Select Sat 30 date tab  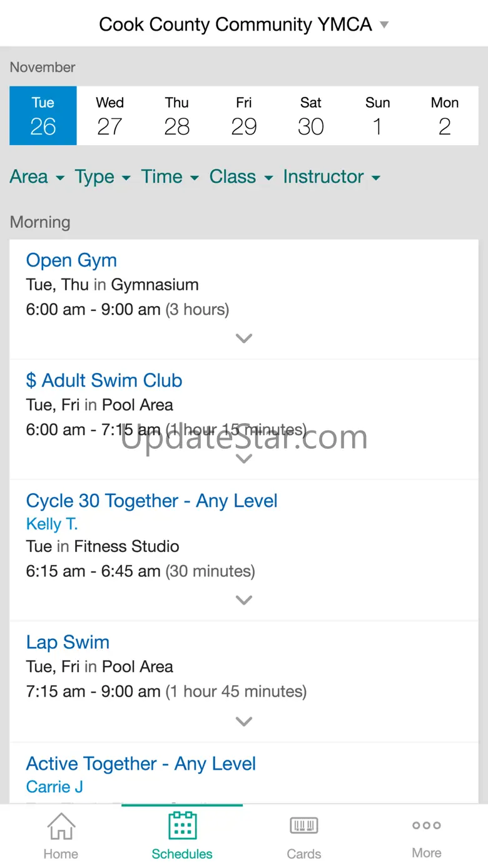coord(311,116)
